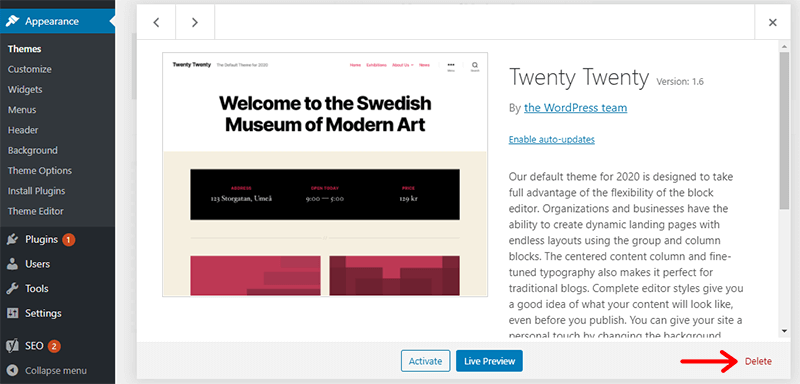Open Theme Editor in sidebar
The width and height of the screenshot is (800, 384).
tap(36, 211)
